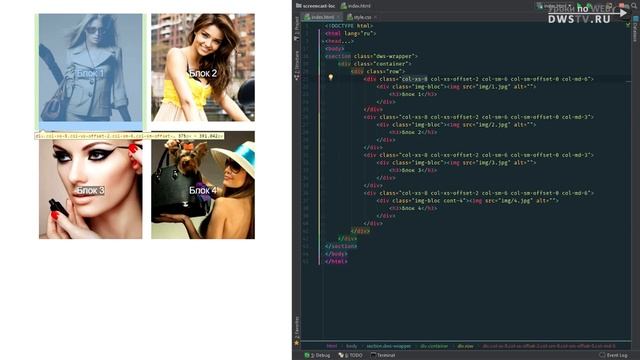Image resolution: width=640 pixels, height=360 pixels.
Task: Close the style.css editor tab
Action: pyautogui.click(x=375, y=17)
